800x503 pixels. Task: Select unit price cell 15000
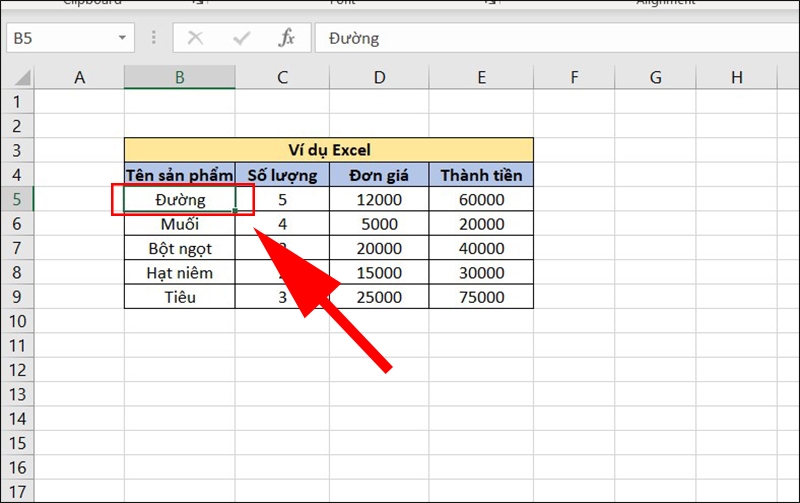click(379, 273)
